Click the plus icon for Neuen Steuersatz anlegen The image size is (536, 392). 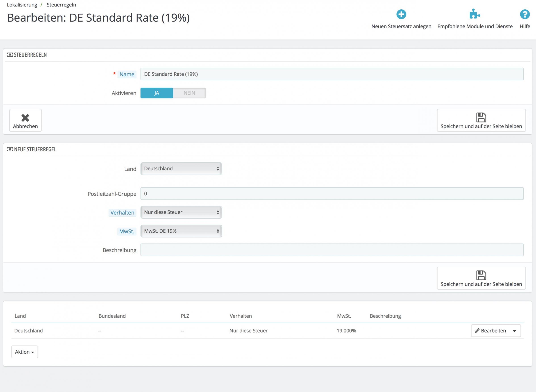pyautogui.click(x=401, y=15)
